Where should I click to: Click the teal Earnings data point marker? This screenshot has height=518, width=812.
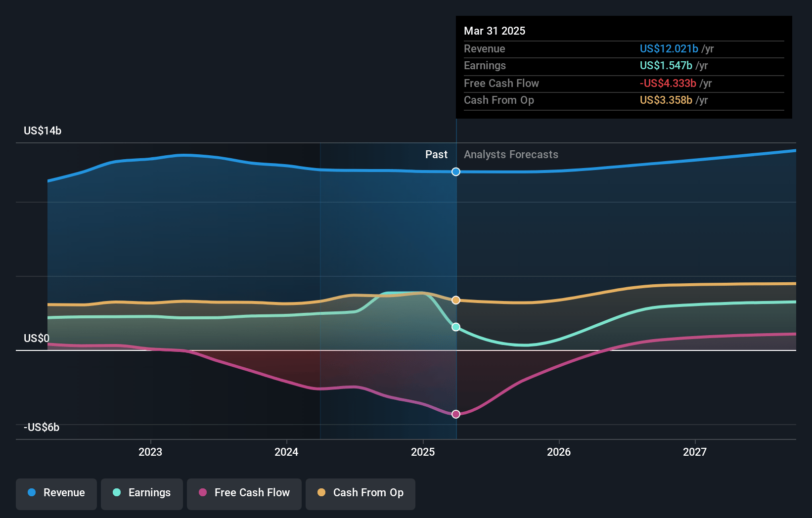[x=456, y=327]
